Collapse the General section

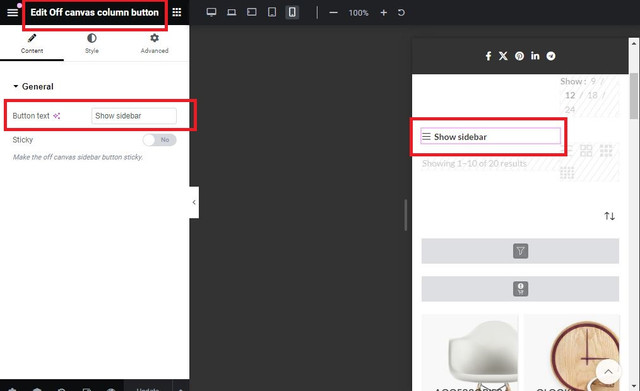coord(33,87)
